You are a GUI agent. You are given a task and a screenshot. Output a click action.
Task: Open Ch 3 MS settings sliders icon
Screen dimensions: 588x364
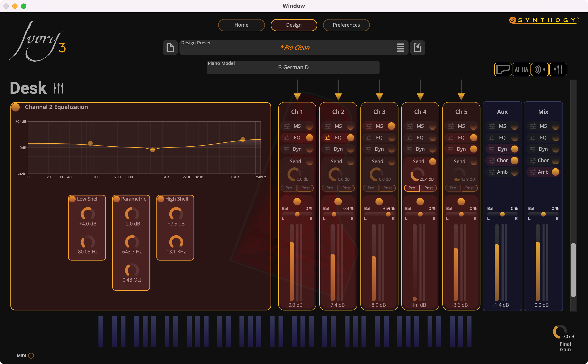(x=369, y=126)
